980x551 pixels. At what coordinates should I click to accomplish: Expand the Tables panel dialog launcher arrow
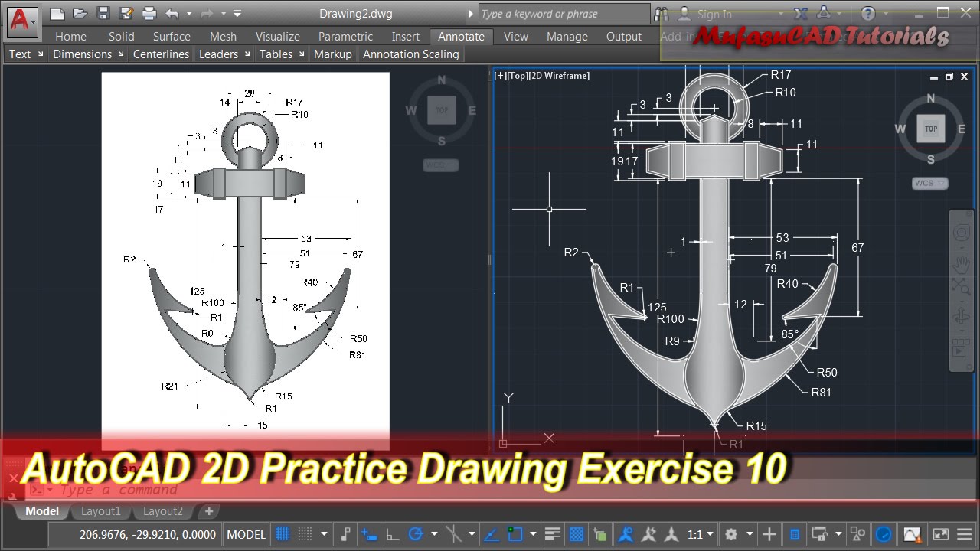tap(302, 54)
